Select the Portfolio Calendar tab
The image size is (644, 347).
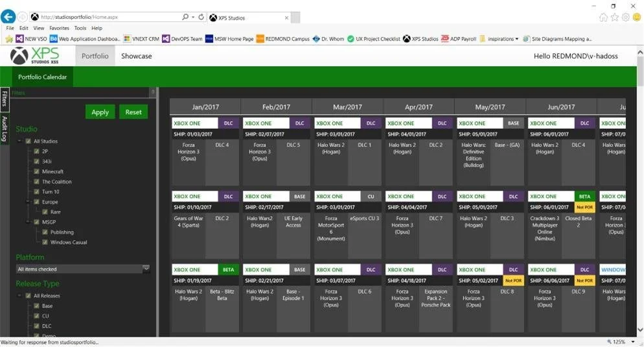42,77
